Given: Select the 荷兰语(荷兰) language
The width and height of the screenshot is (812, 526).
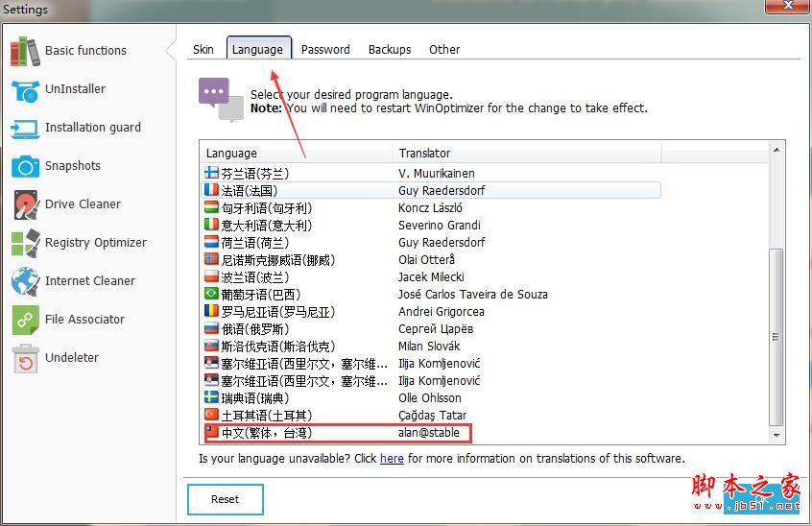Looking at the screenshot, I should coord(254,242).
